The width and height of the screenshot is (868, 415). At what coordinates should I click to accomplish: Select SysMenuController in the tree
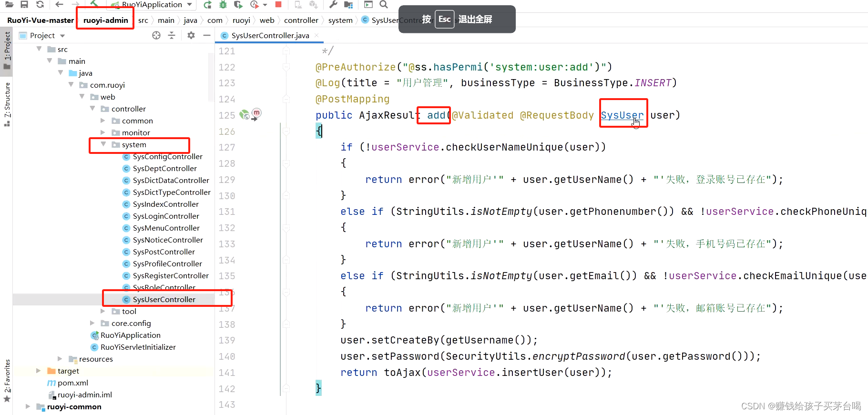pyautogui.click(x=166, y=228)
